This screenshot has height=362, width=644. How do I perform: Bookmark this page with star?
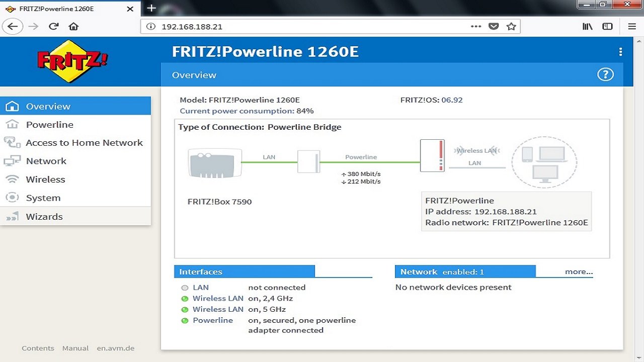[511, 27]
